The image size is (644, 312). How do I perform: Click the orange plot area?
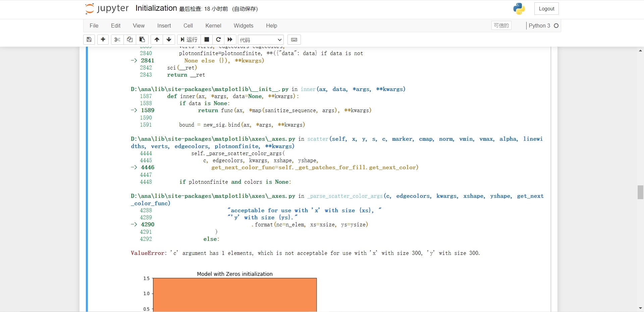(x=235, y=295)
